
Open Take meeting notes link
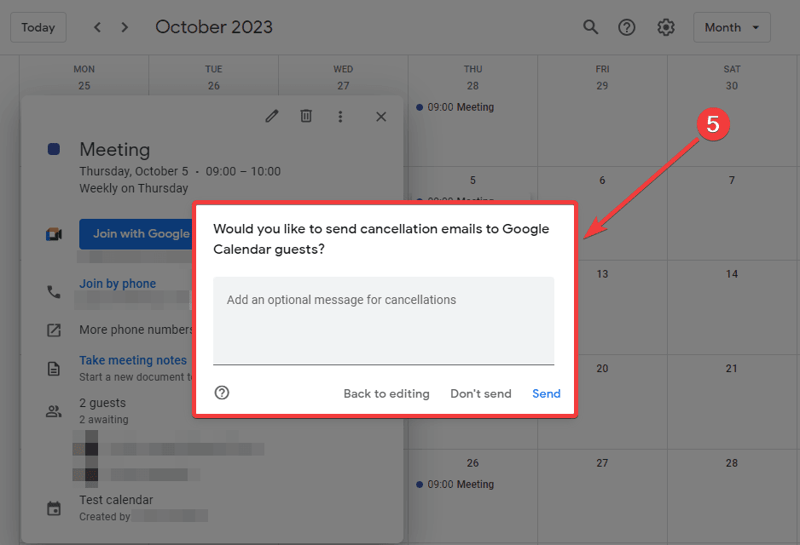(133, 360)
